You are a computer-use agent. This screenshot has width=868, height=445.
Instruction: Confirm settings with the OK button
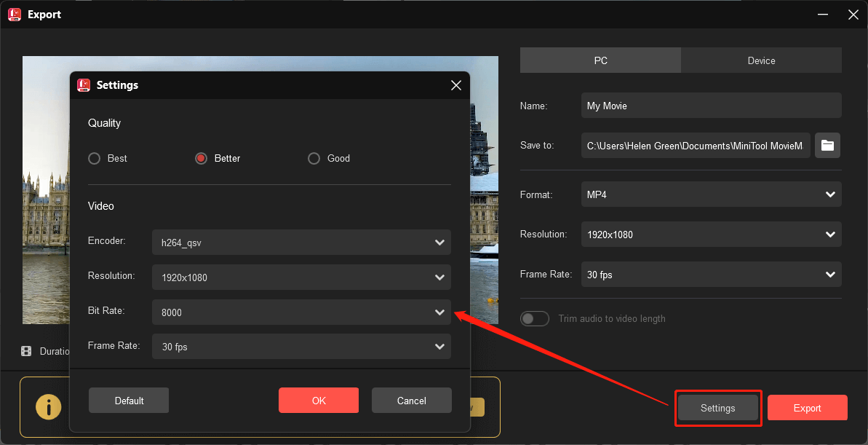319,400
